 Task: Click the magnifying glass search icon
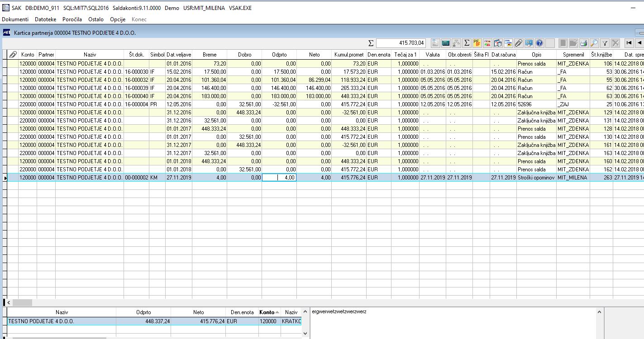click(x=594, y=43)
